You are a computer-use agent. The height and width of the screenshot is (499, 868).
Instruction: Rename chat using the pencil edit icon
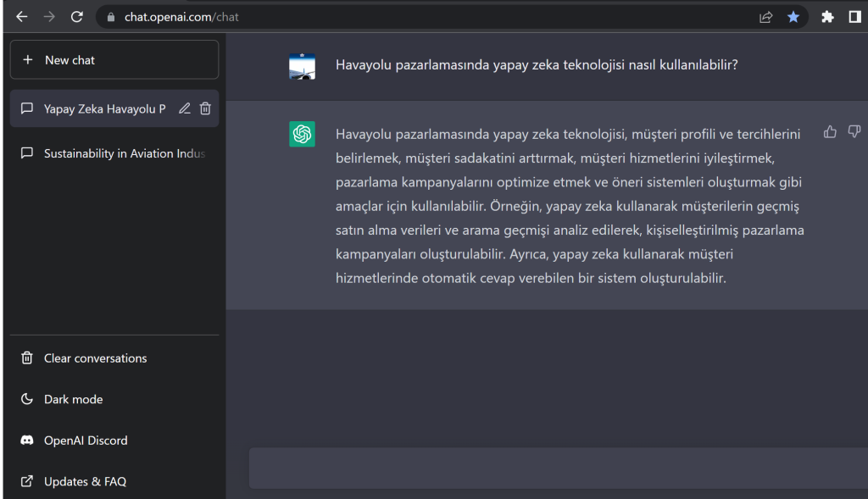coord(184,108)
